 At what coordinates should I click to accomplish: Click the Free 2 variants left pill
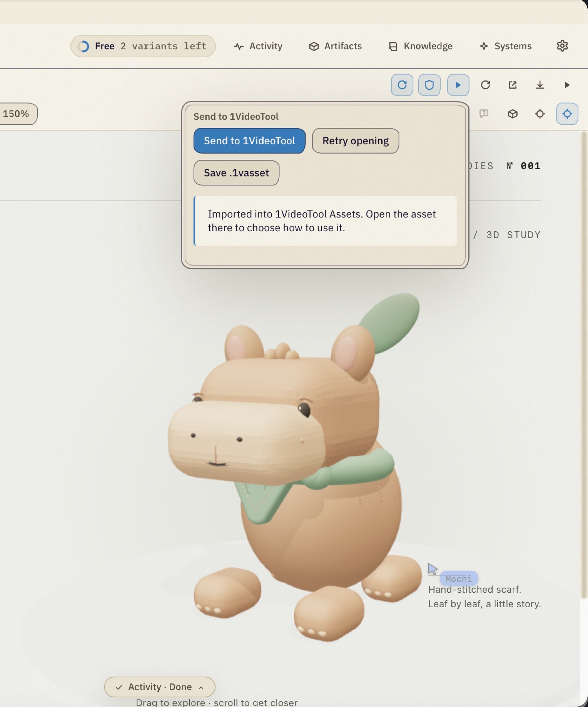coord(143,46)
